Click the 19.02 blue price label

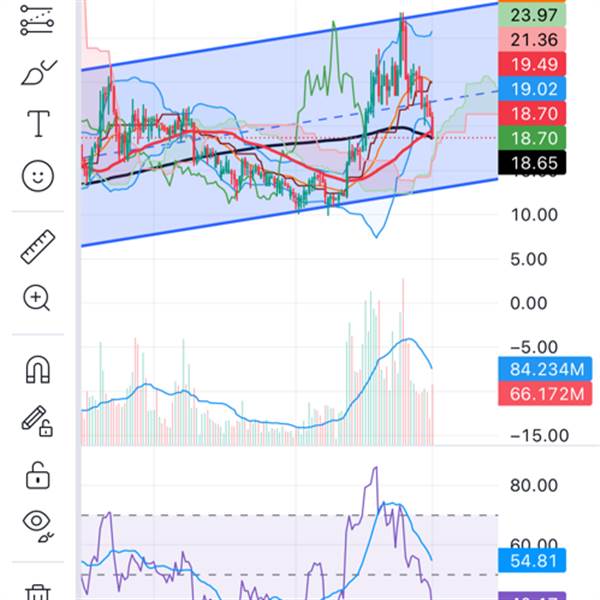532,89
